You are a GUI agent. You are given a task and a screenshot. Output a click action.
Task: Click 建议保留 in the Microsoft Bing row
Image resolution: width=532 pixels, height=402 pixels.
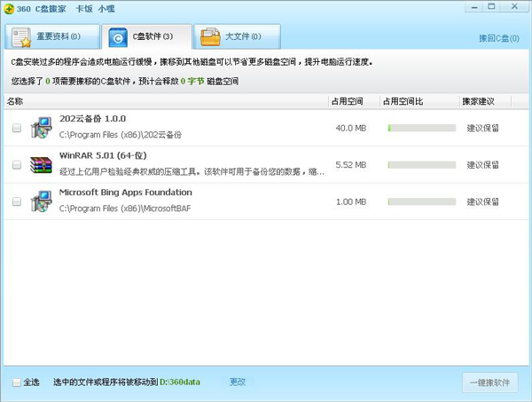click(x=483, y=201)
